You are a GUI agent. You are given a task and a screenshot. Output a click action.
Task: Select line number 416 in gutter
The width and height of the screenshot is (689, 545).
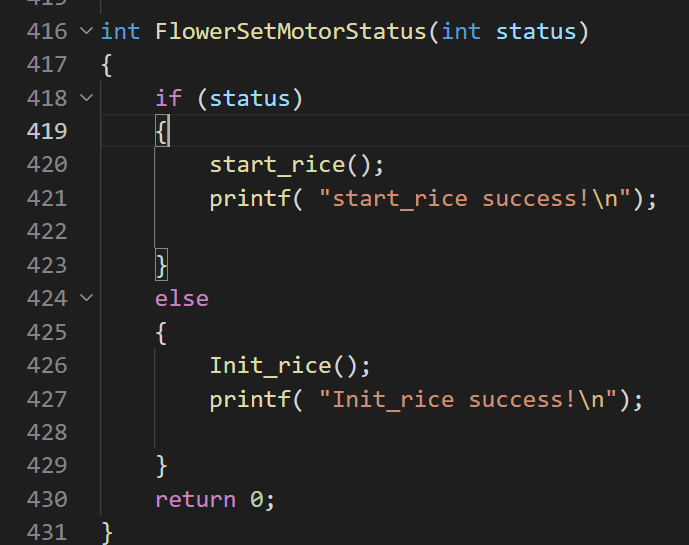(47, 32)
